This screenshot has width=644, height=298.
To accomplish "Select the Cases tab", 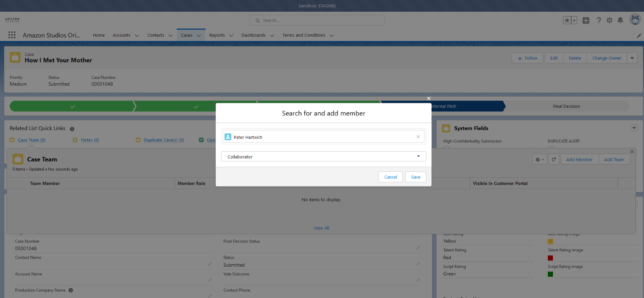I will tap(187, 35).
